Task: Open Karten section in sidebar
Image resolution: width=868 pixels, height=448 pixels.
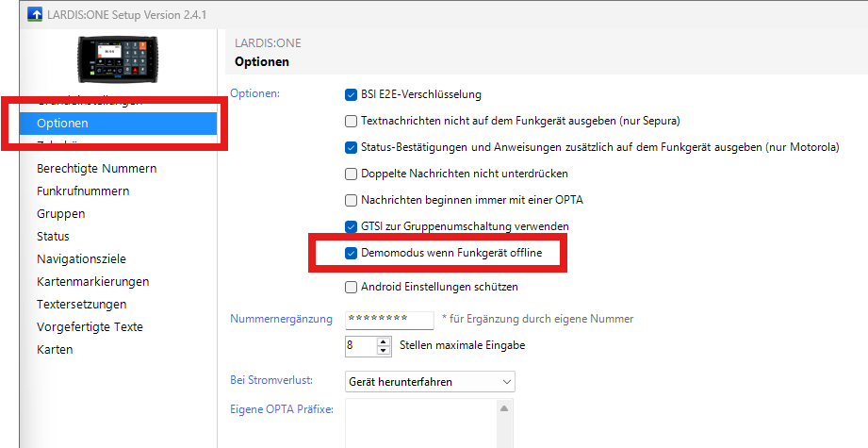Action: pos(55,350)
